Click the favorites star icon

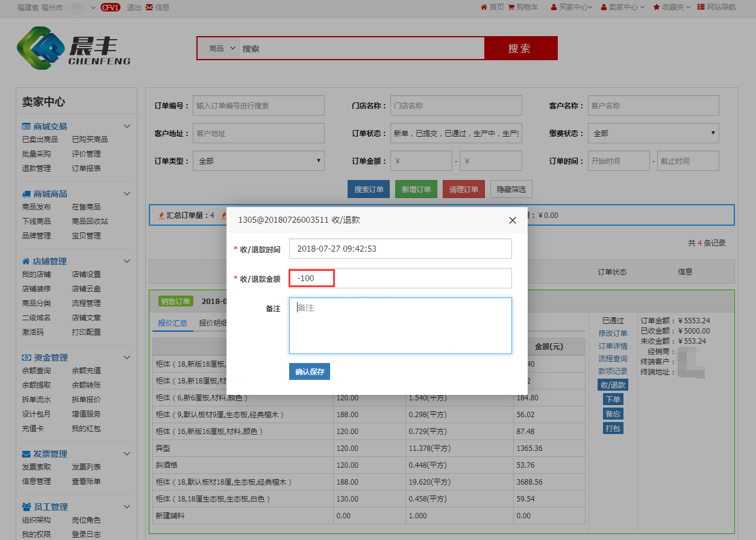click(x=657, y=7)
